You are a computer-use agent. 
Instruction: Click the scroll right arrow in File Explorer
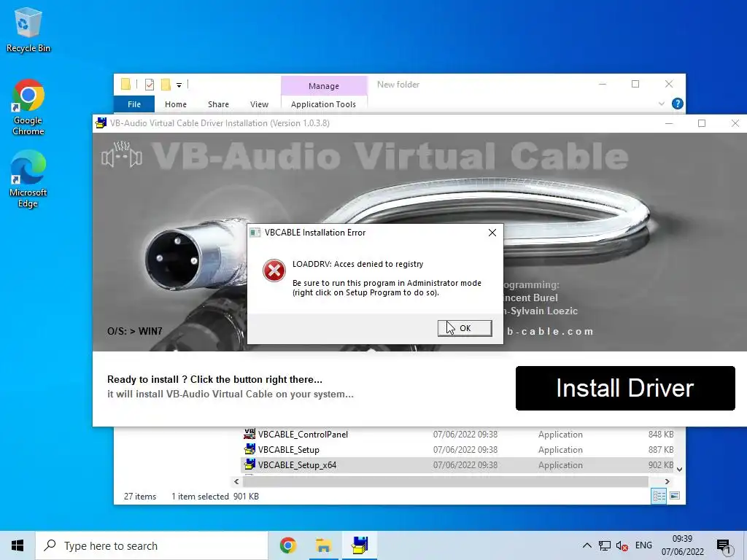(x=667, y=481)
